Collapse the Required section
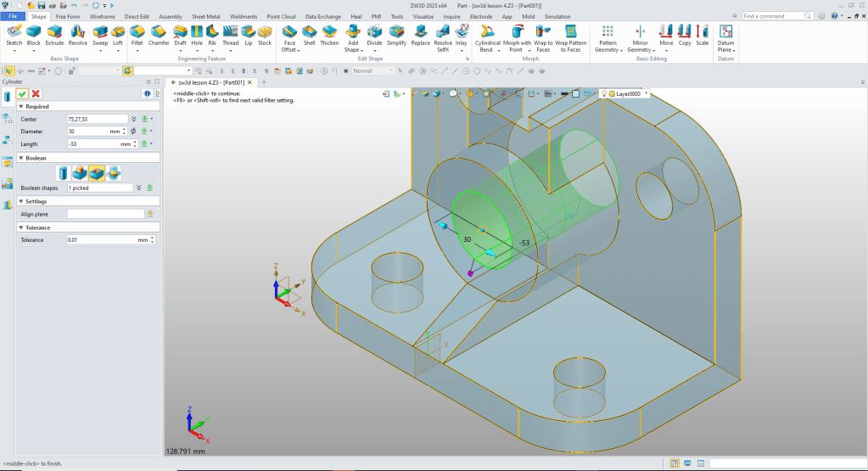The height and width of the screenshot is (471, 868). 20,107
